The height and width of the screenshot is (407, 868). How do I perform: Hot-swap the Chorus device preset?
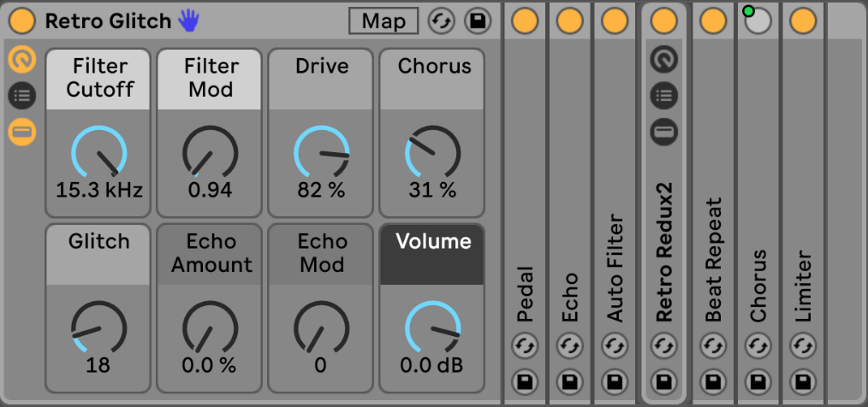pyautogui.click(x=758, y=347)
